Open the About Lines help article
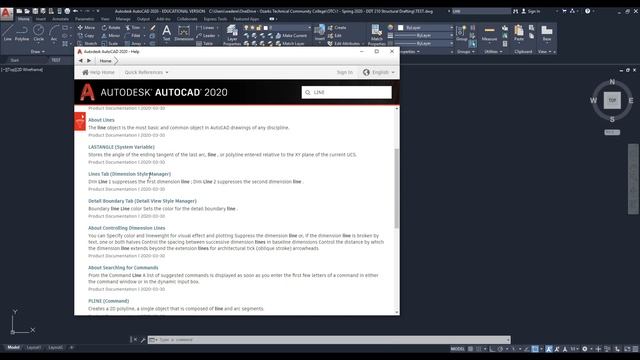 (101, 120)
